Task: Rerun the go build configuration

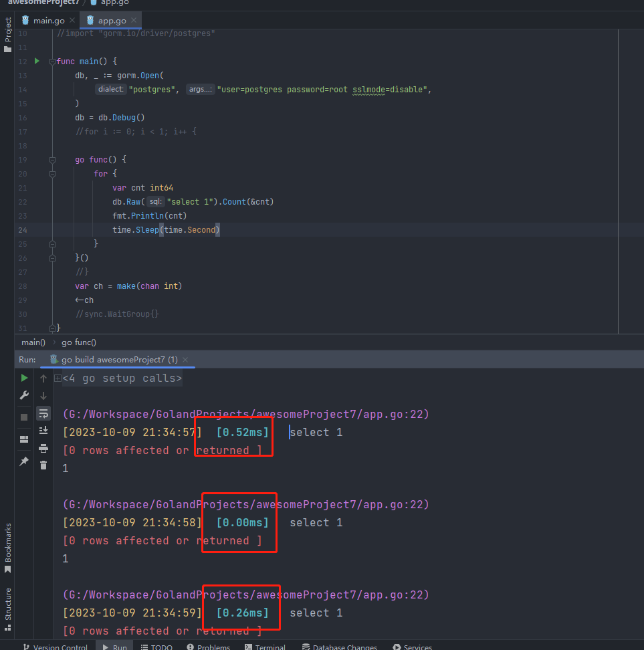Action: 24,378
